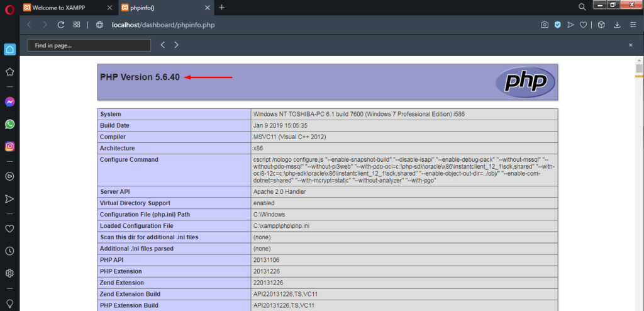
Task: Open My Flow arrow in the sidebar
Action: coord(10,199)
